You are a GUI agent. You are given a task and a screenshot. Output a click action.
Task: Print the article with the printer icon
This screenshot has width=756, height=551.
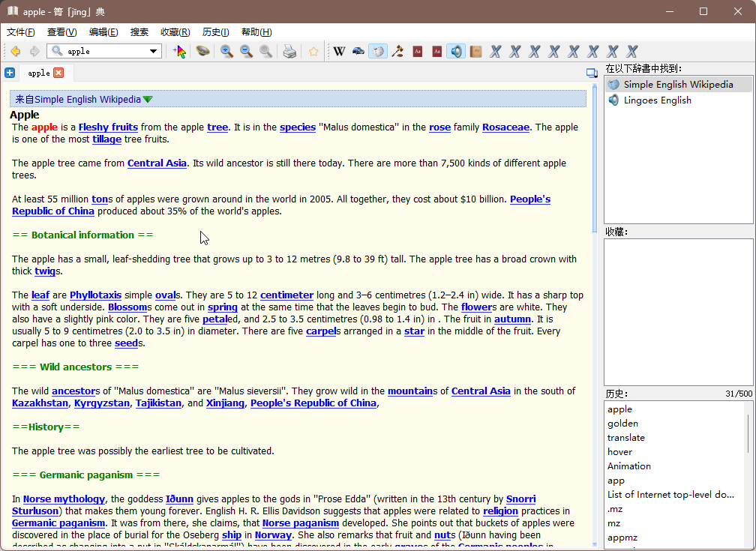pos(289,51)
